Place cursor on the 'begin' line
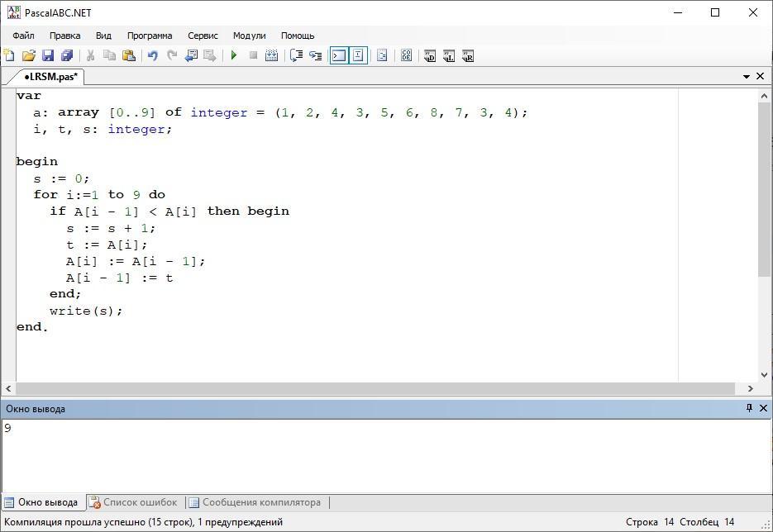Viewport: 773px width, 532px height. (x=37, y=162)
